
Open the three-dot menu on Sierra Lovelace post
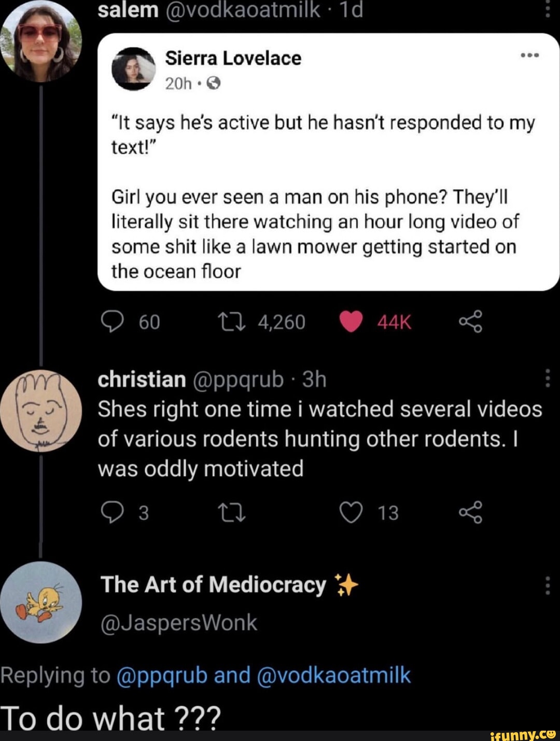click(530, 55)
